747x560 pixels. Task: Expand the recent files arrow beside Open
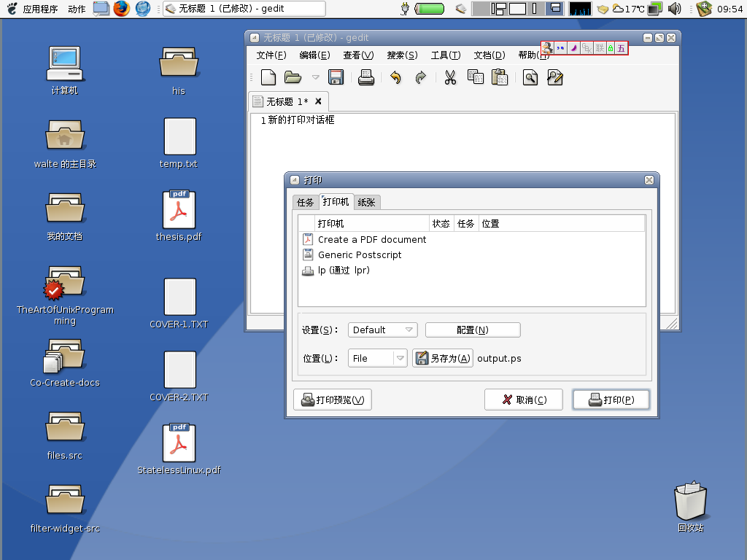pos(315,78)
